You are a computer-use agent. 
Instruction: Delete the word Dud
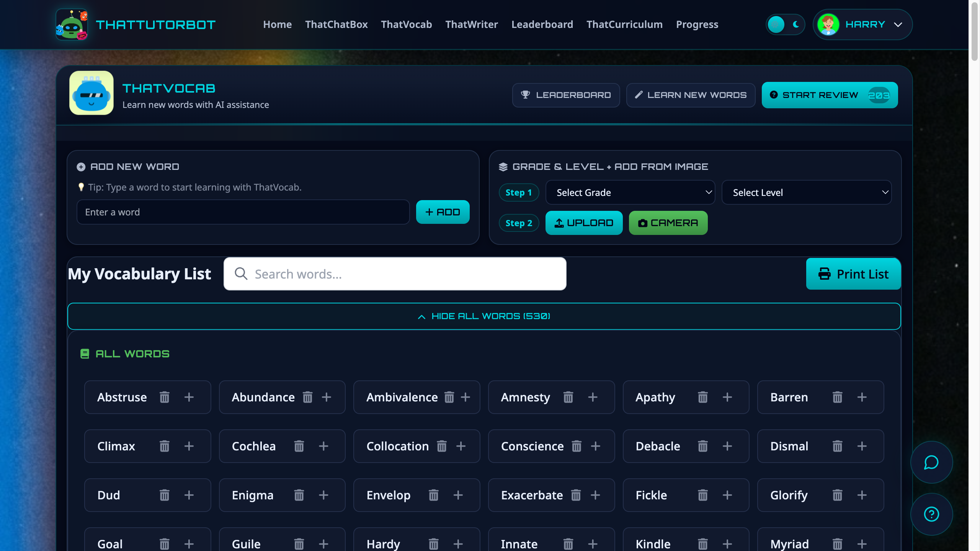point(165,495)
